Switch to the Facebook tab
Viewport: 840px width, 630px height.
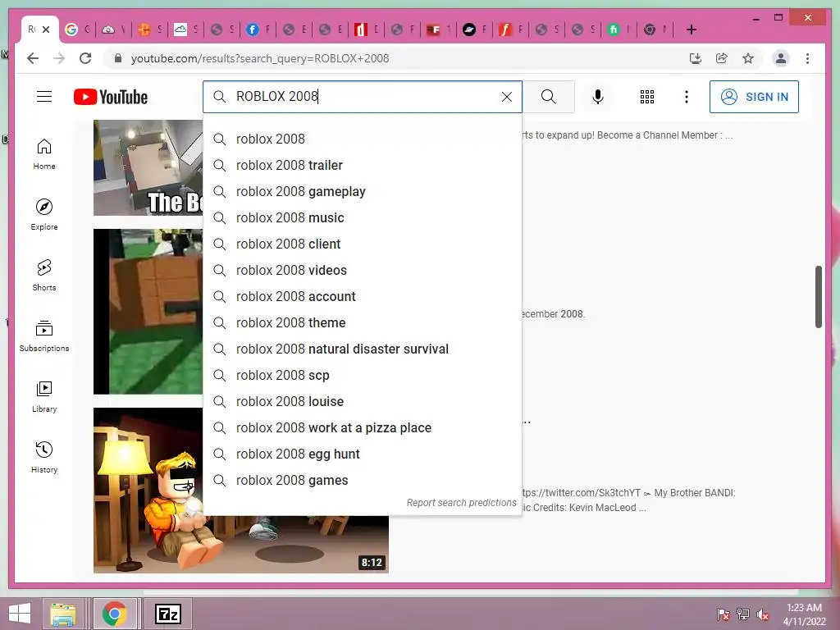coord(258,30)
